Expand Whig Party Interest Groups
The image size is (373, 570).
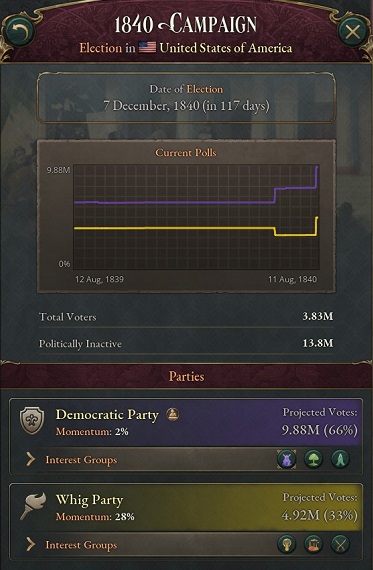pos(72,545)
